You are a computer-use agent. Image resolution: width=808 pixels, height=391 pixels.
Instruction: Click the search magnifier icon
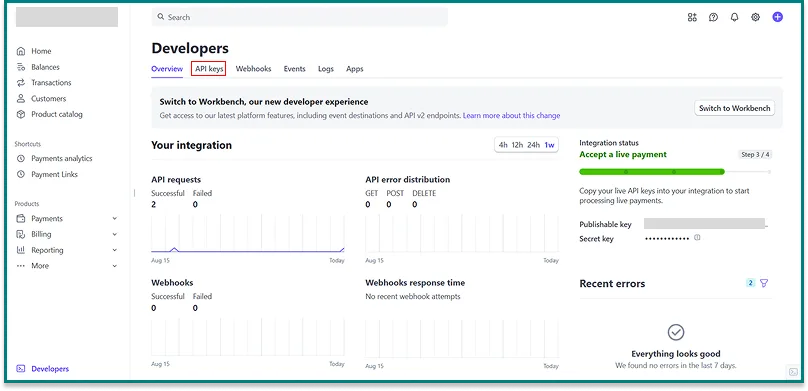pyautogui.click(x=161, y=17)
